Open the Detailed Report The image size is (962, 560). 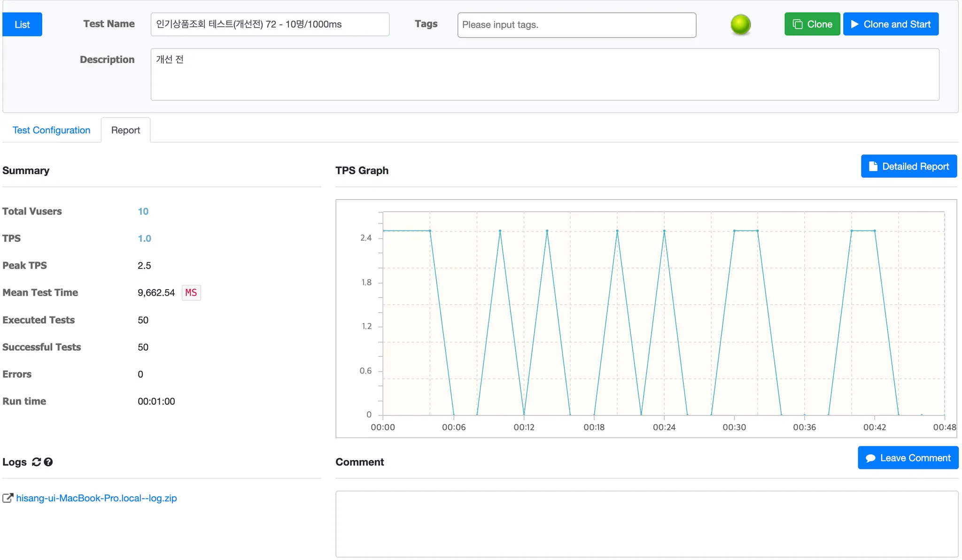pos(908,166)
